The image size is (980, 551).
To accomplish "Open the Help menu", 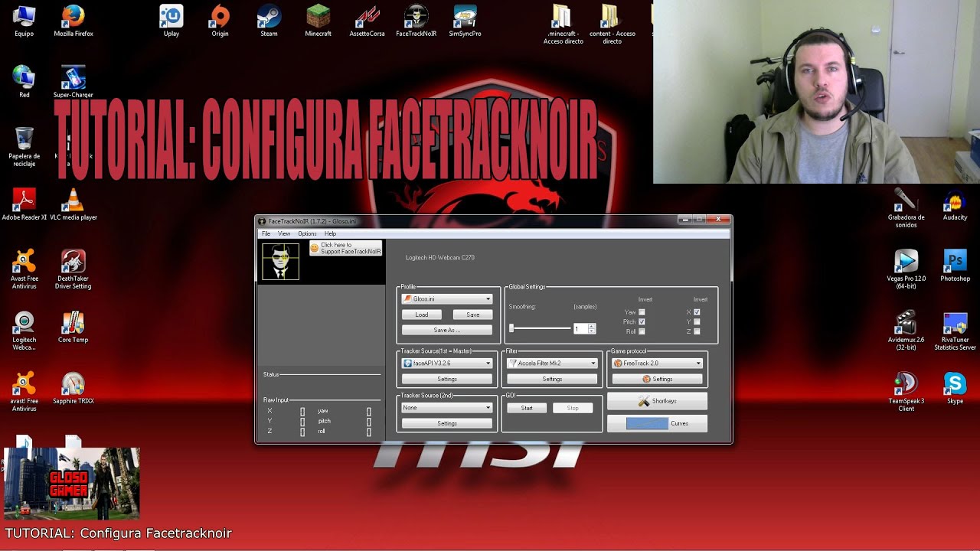I will [330, 233].
